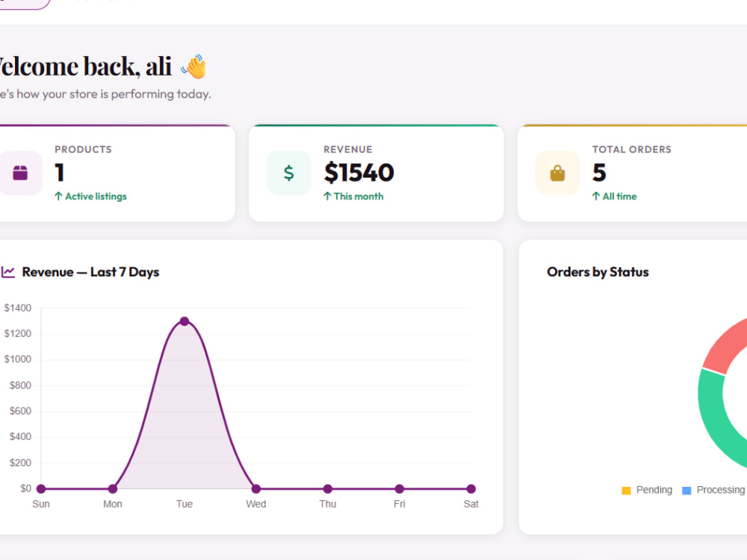Select the Saturday data point
747x560 pixels.
click(471, 488)
